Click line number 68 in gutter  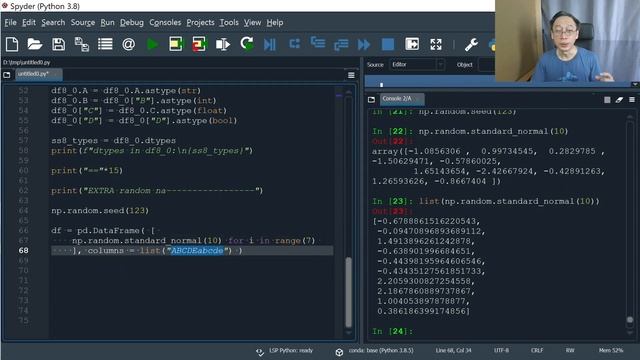click(23, 251)
